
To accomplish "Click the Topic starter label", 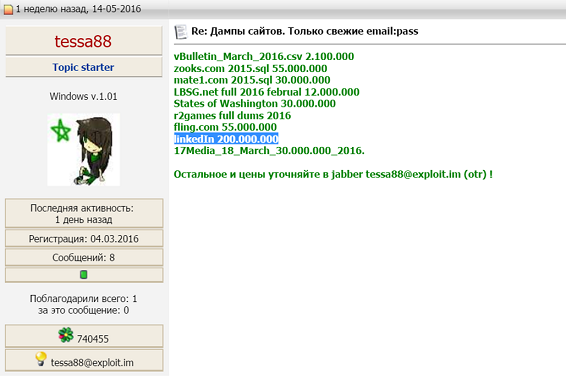I will (x=83, y=67).
